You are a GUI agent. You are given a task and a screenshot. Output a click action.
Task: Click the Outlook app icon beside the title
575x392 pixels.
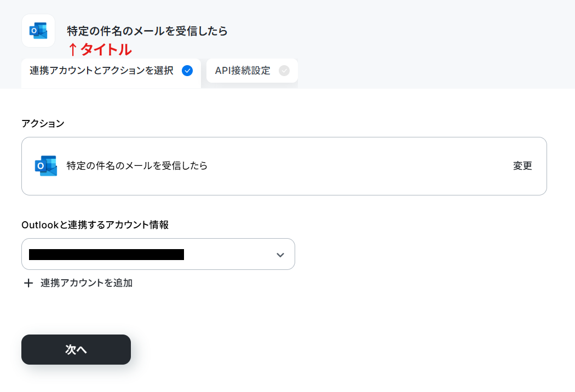(38, 31)
